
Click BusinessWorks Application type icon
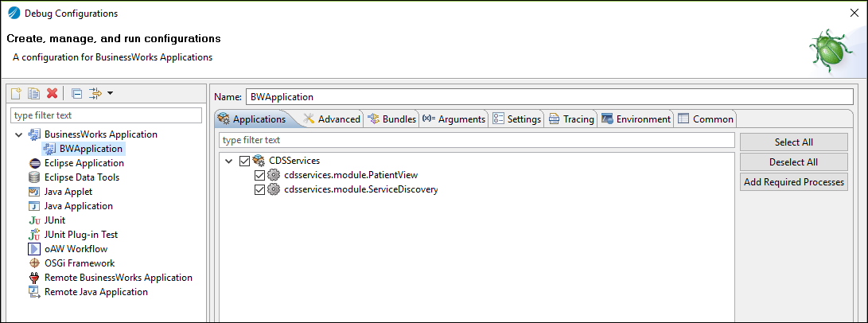click(x=34, y=134)
